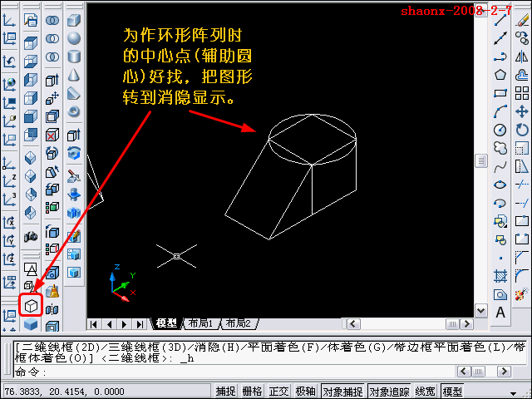Screen dimensions: 532x399
Task: Switch to Hidden display mode icon
Action: point(31,306)
